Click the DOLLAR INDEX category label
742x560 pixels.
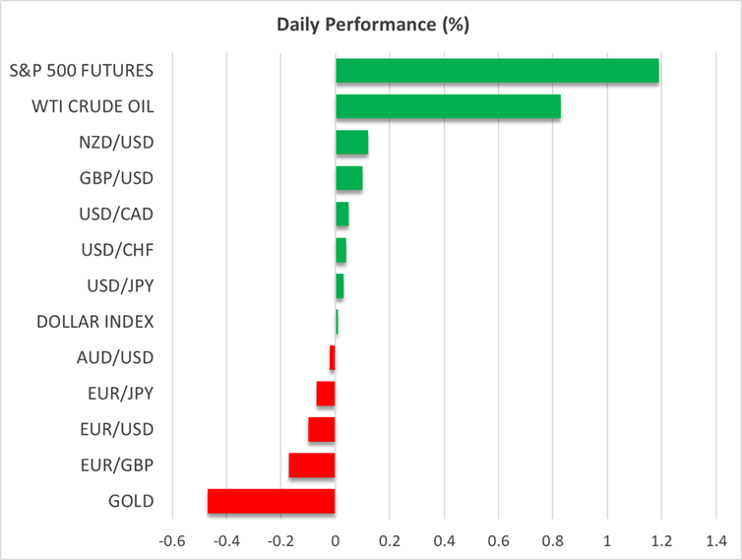point(94,322)
